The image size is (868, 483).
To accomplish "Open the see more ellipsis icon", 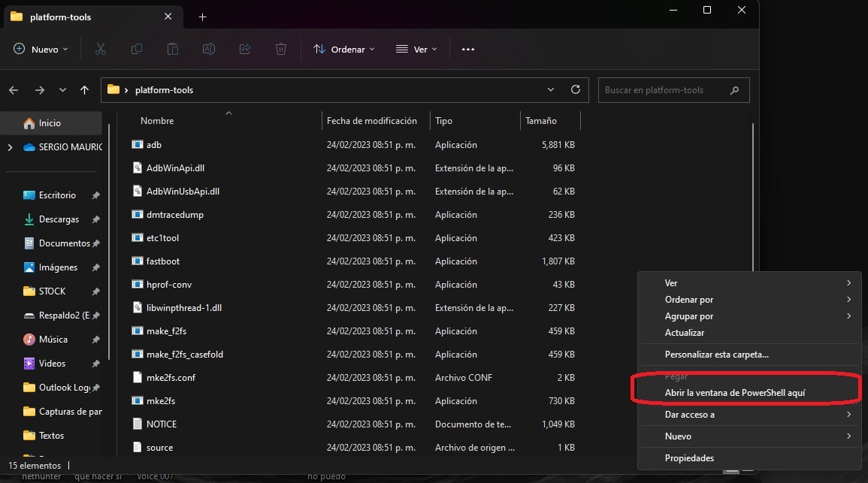I will click(x=467, y=49).
